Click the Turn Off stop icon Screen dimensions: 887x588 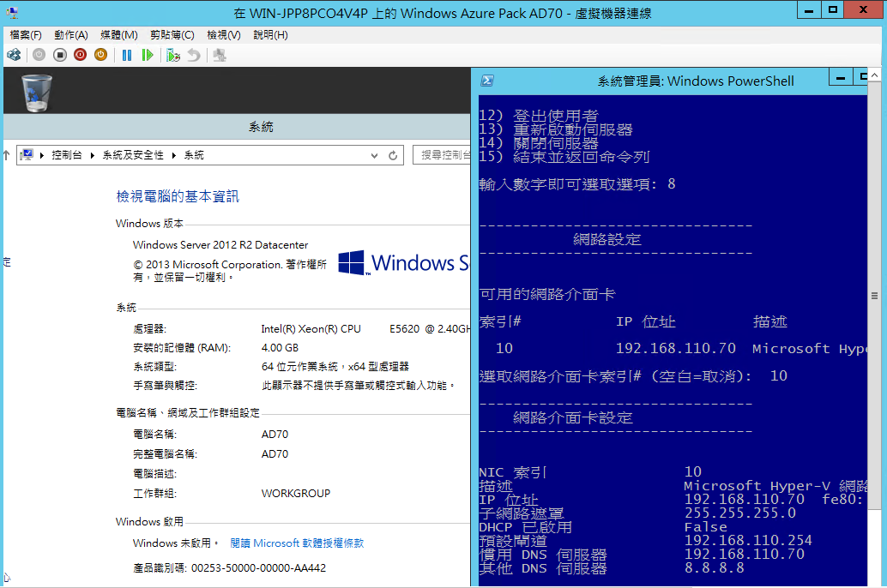tap(60, 55)
